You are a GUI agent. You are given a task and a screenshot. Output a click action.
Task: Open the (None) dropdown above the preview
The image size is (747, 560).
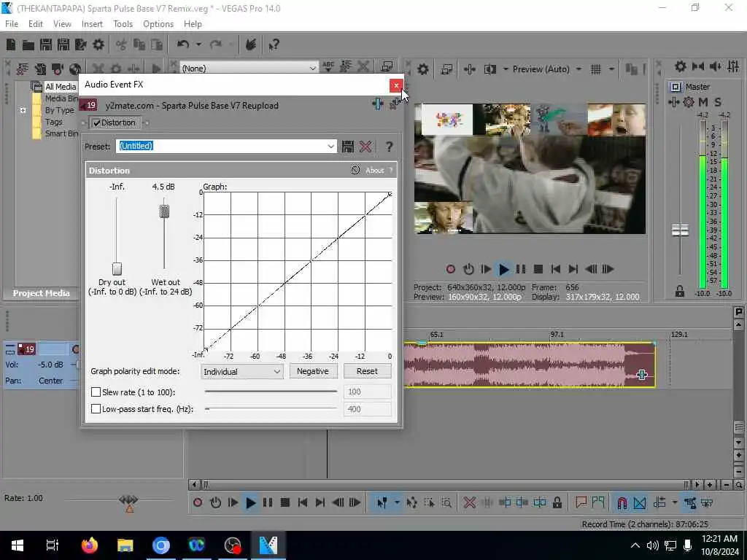click(312, 68)
